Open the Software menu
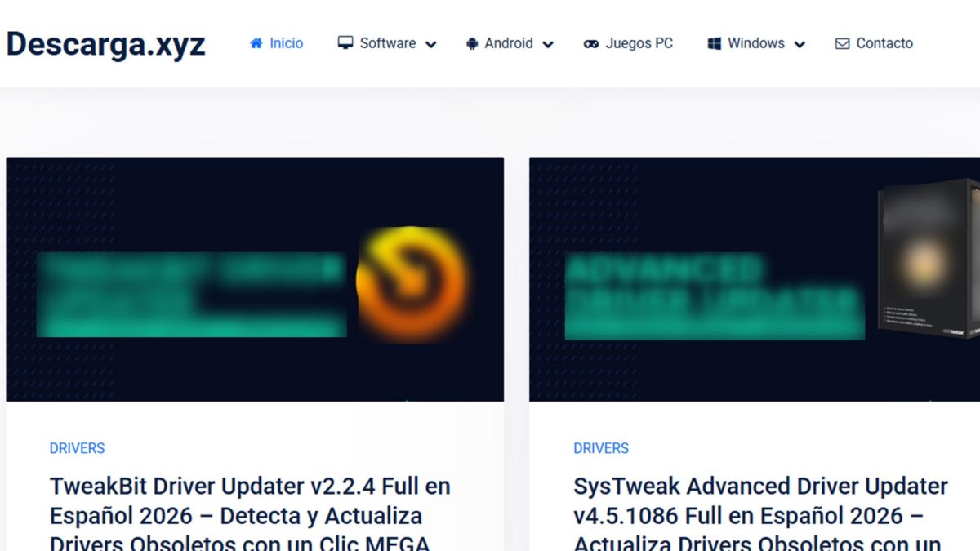The image size is (980, 551). 387,43
